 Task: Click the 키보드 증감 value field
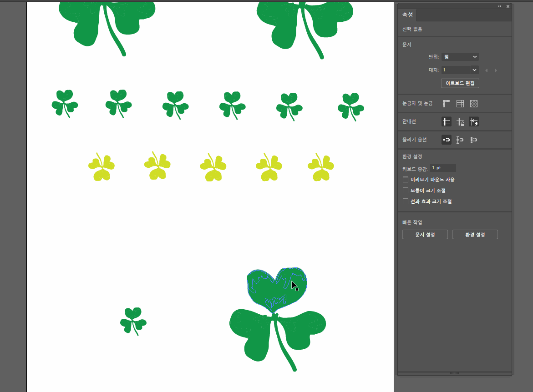(442, 168)
